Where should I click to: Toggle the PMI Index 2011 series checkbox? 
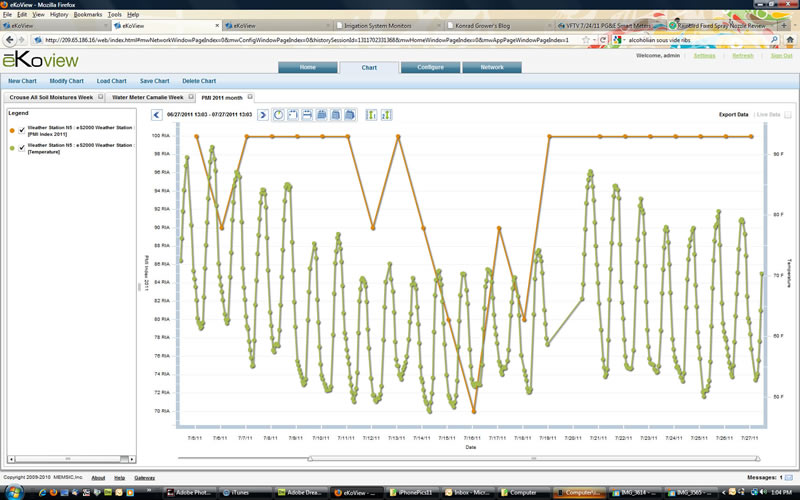click(21, 130)
